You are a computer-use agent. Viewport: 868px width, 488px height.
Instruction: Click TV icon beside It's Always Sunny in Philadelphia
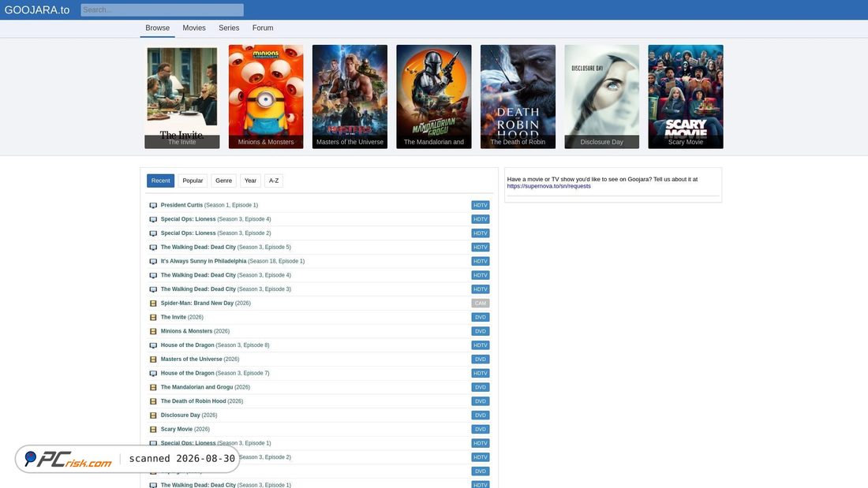tap(153, 261)
